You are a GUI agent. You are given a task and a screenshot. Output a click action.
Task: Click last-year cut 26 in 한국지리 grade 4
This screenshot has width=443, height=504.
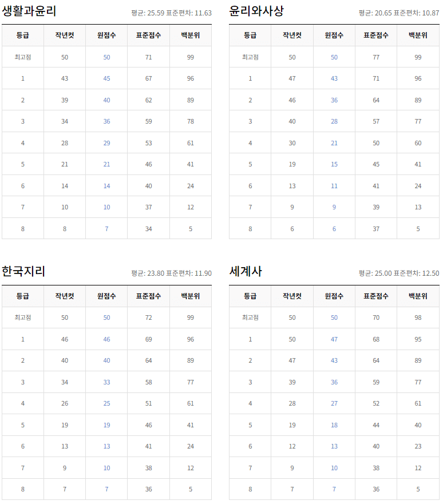(x=65, y=403)
